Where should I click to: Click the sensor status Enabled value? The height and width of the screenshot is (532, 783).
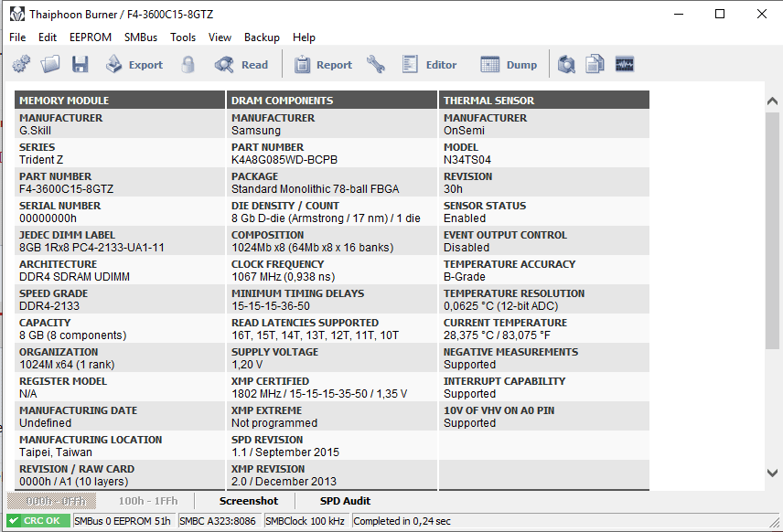tap(465, 218)
